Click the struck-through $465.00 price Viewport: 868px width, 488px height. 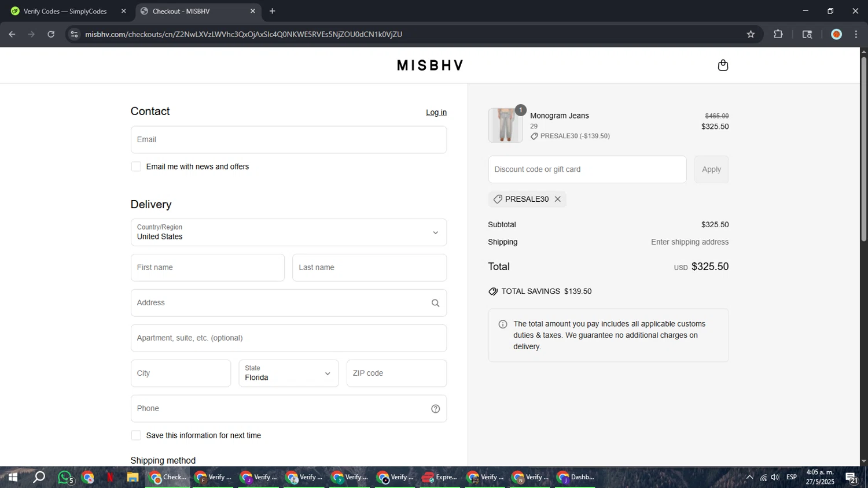tap(717, 116)
